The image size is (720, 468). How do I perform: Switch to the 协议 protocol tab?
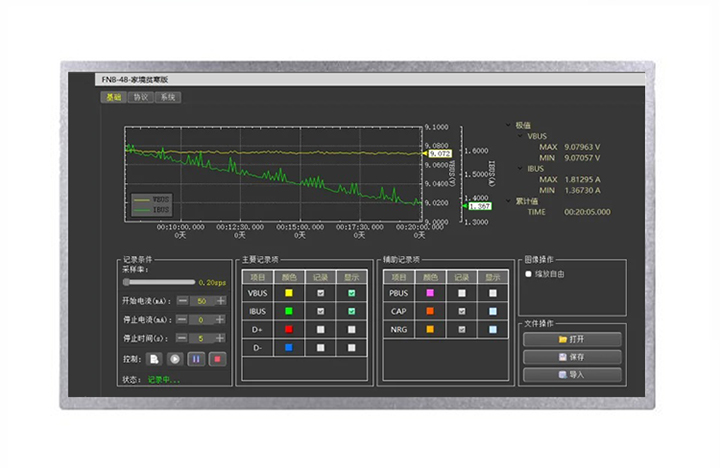click(141, 97)
